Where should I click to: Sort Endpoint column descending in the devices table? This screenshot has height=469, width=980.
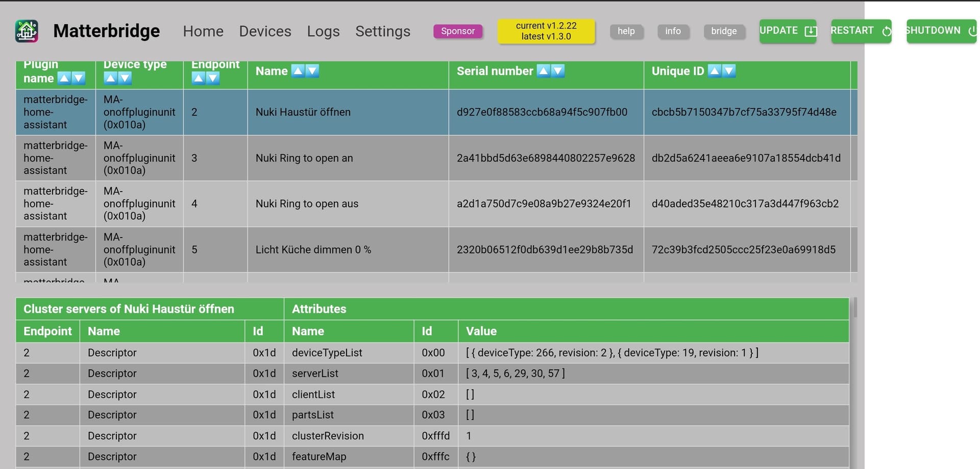pyautogui.click(x=213, y=78)
